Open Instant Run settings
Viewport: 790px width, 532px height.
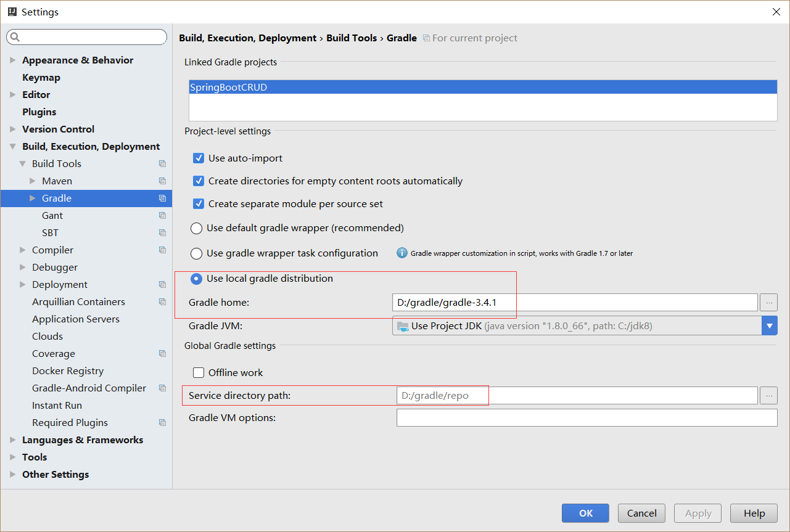coord(57,406)
